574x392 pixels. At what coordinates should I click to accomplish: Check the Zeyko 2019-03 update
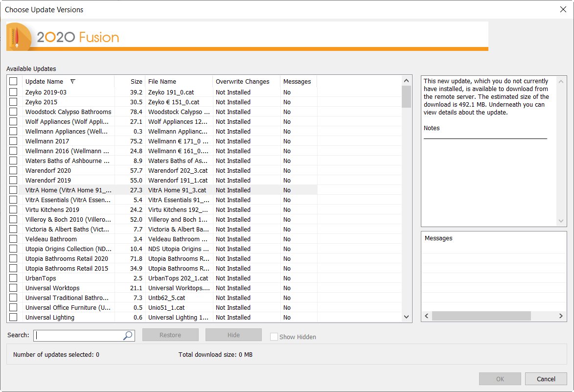13,92
